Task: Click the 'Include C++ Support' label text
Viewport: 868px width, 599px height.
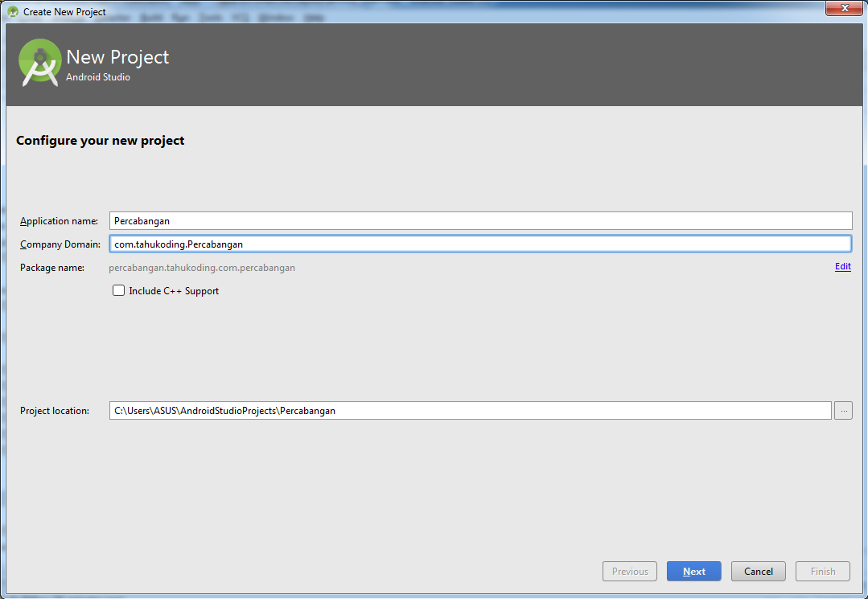Action: click(174, 291)
